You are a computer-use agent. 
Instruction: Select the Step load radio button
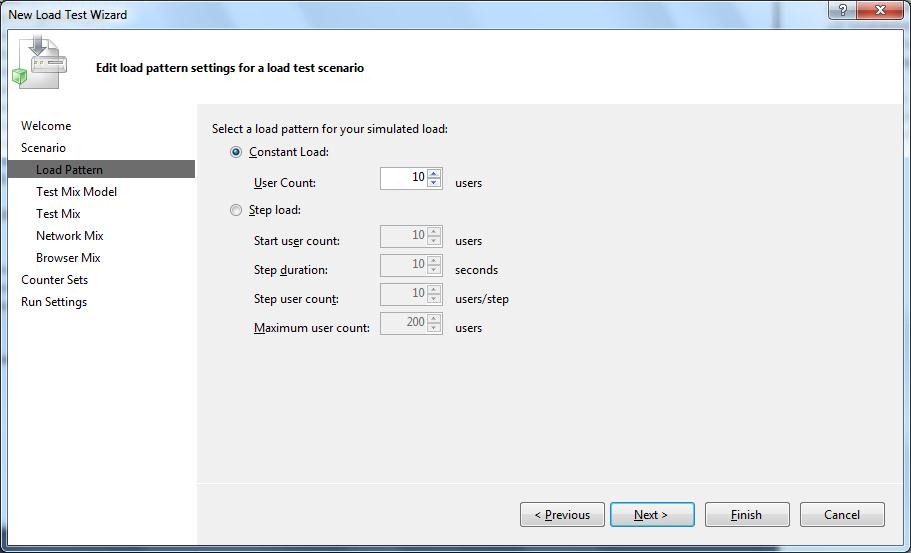tap(236, 210)
